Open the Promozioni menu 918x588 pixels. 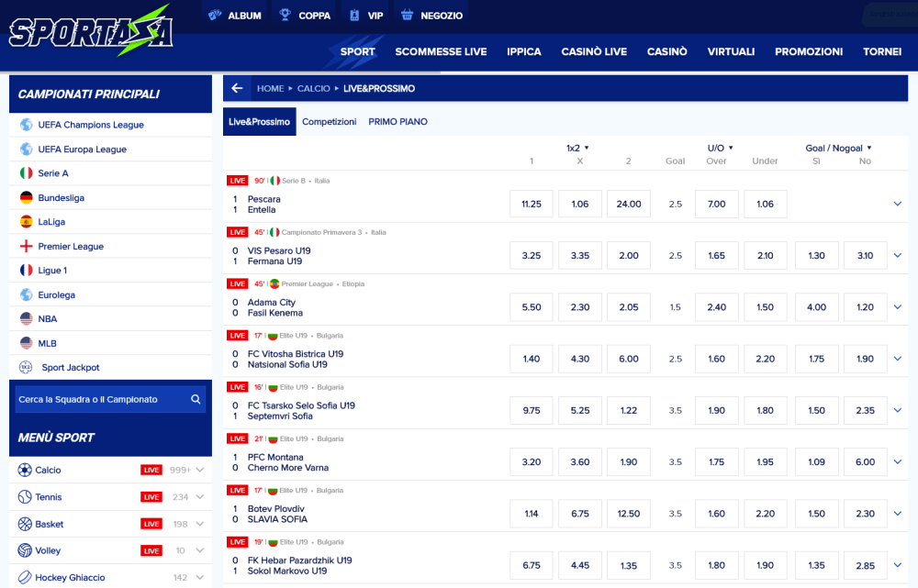click(x=809, y=51)
